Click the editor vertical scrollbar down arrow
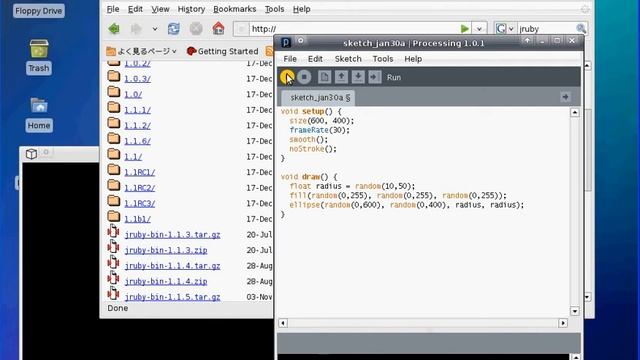 [x=575, y=311]
